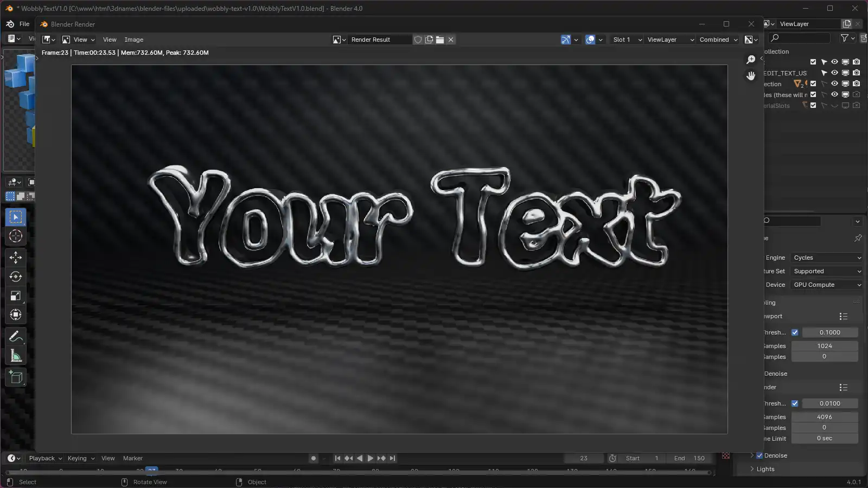Image resolution: width=868 pixels, height=488 pixels.
Task: Click the new view layer icon beside ViewLayer
Action: [x=847, y=24]
